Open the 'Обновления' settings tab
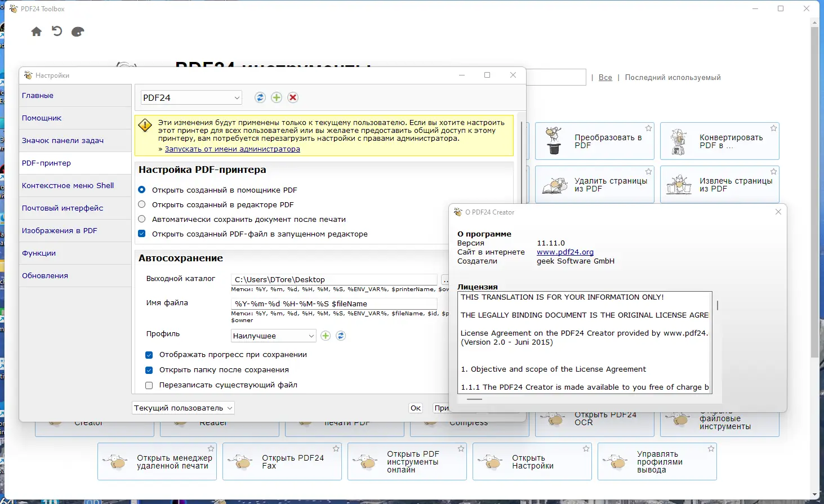This screenshot has height=504, width=824. pyautogui.click(x=75, y=276)
